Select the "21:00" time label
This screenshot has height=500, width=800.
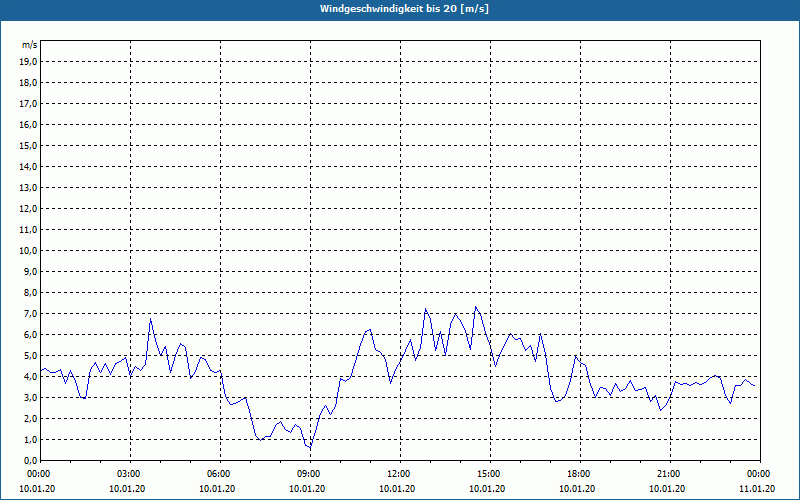pos(670,474)
